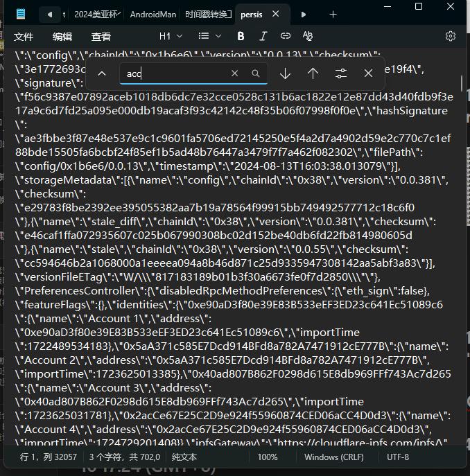470x476 pixels.
Task: Open Notepad settings gear
Action: (x=451, y=36)
